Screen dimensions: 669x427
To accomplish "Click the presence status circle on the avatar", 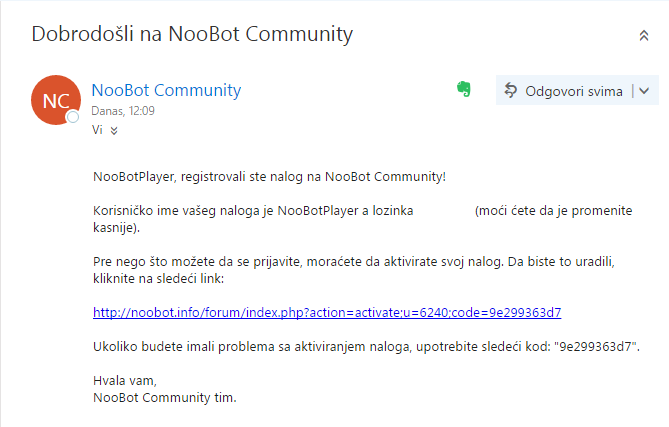I will coord(72,118).
